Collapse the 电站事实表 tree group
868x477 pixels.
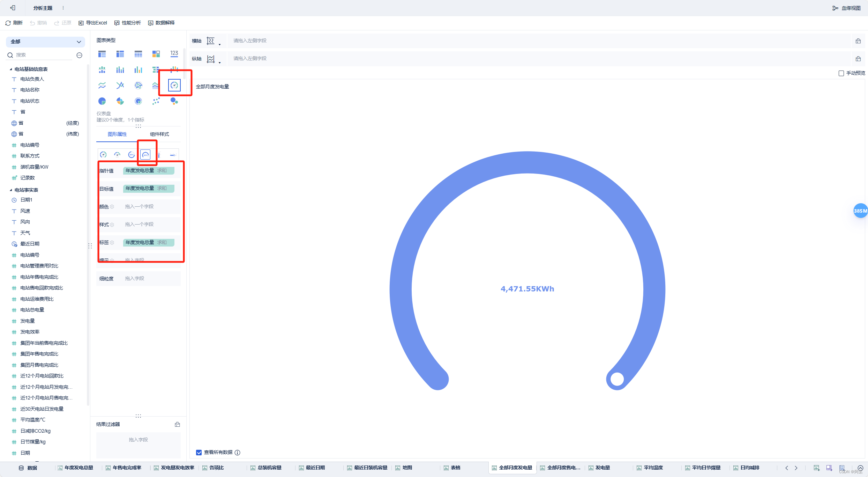[x=11, y=190]
